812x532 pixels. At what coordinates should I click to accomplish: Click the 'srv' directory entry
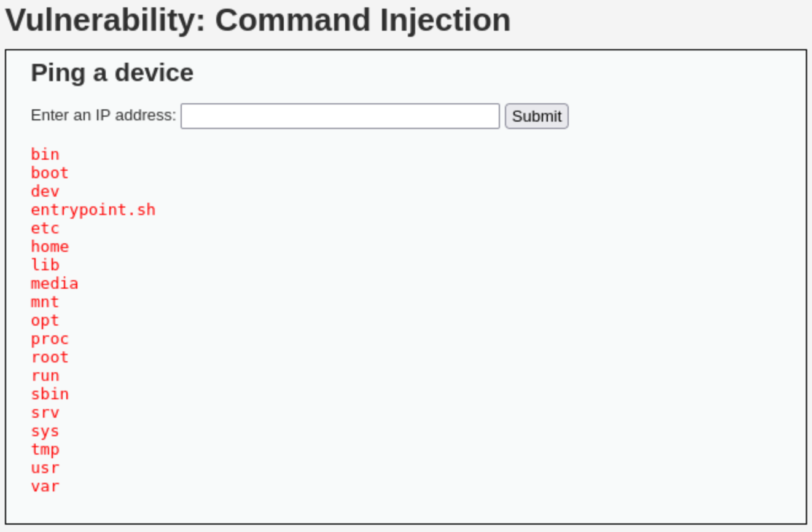45,412
